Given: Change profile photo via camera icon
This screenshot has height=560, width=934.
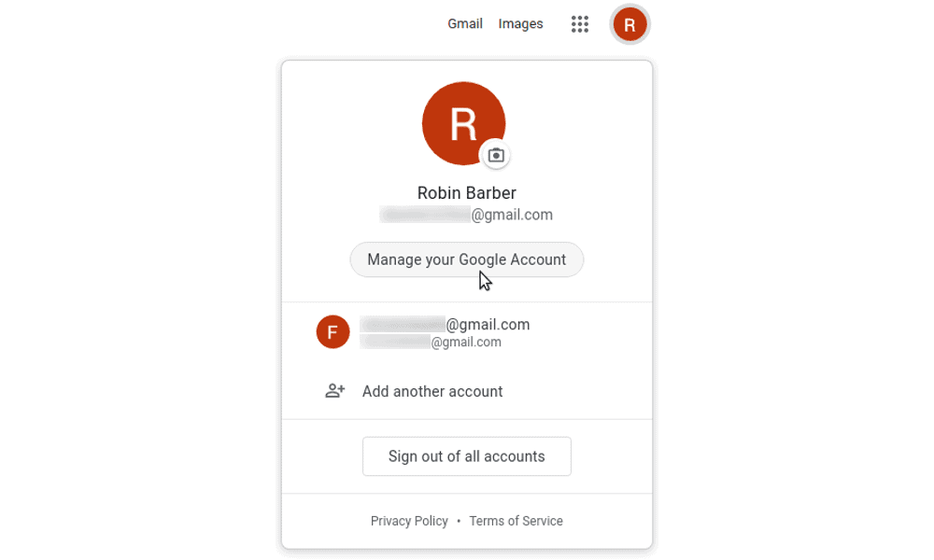Looking at the screenshot, I should click(x=496, y=155).
